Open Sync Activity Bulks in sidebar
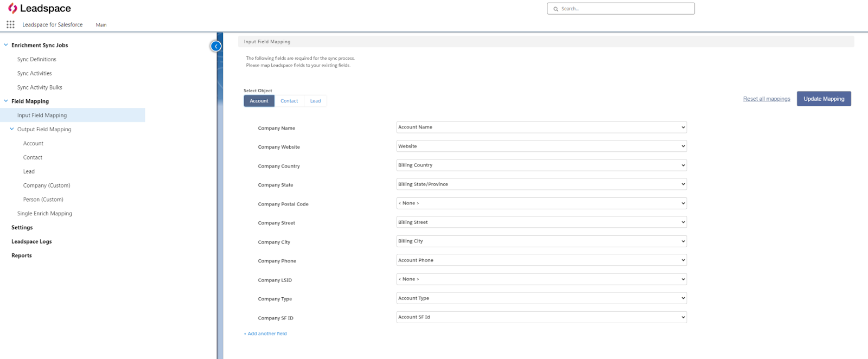 pyautogui.click(x=40, y=87)
